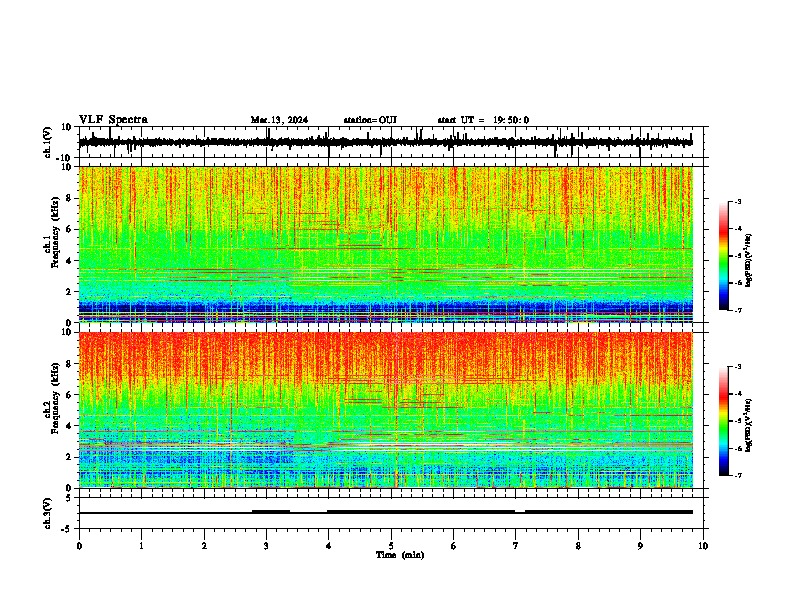Click the "8" kHz tick of ch.1 spectrogram

[70, 198]
